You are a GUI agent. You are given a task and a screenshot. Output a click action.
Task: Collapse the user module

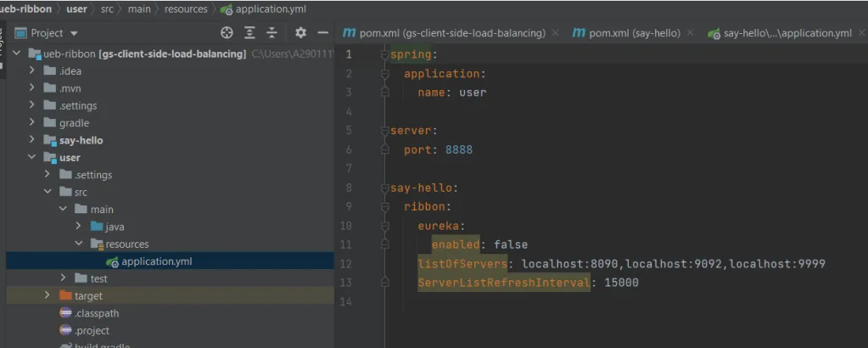[x=31, y=157]
